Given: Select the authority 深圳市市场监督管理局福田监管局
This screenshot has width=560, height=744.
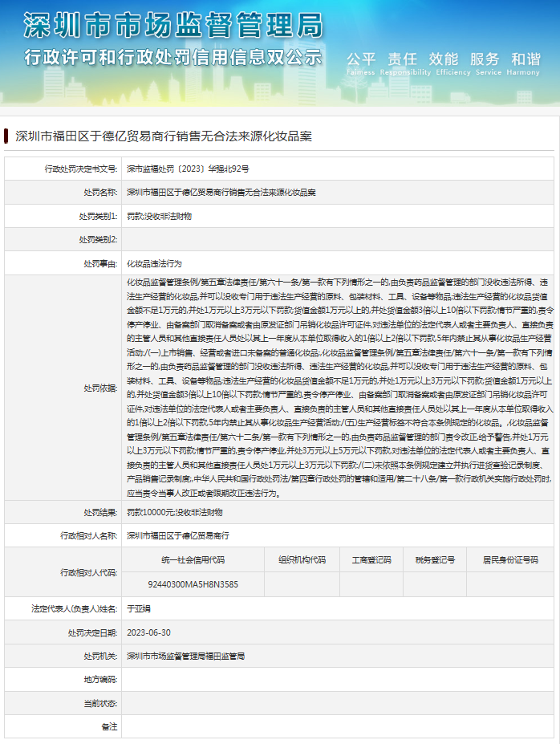Looking at the screenshot, I should (x=185, y=657).
